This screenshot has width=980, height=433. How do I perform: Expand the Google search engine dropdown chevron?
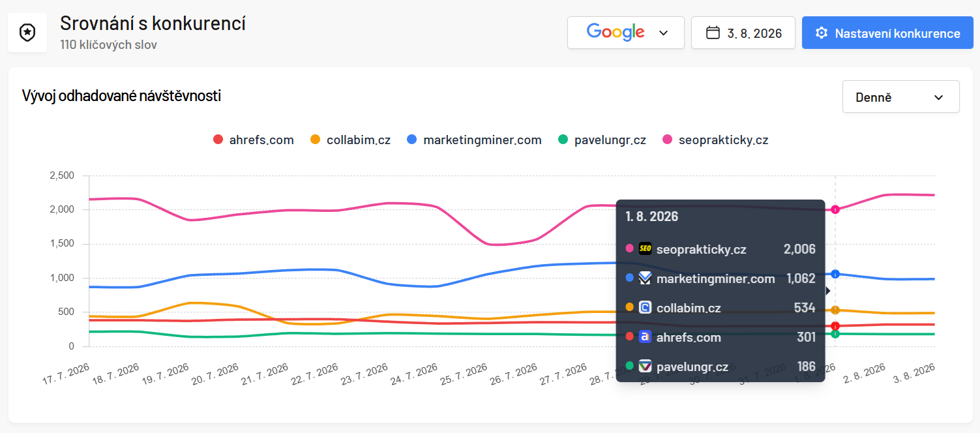click(x=664, y=33)
